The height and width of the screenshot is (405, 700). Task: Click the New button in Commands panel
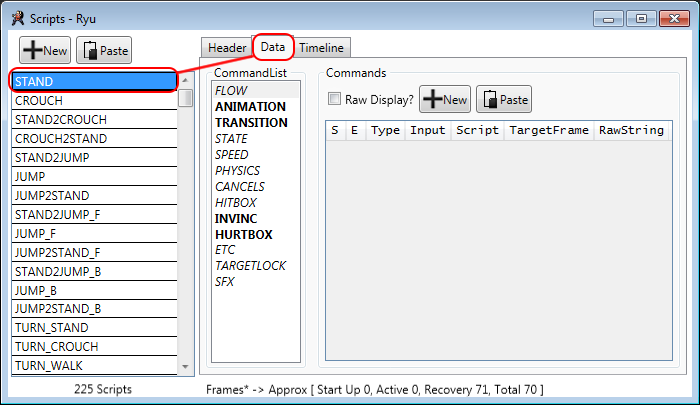(445, 99)
